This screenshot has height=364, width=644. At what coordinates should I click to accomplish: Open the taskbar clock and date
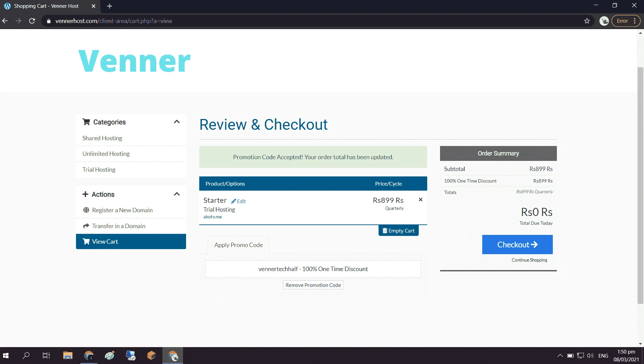pyautogui.click(x=626, y=356)
